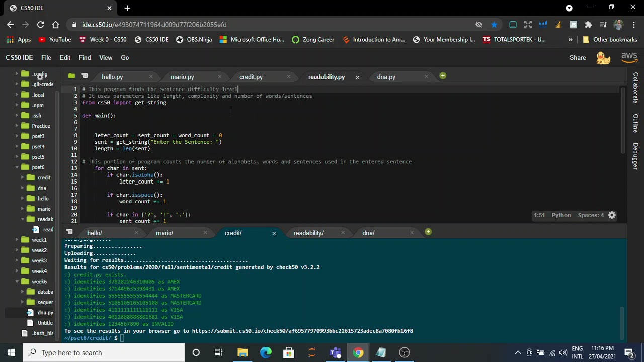Toggle the file browser folder icon in editor tab bar

71,76
